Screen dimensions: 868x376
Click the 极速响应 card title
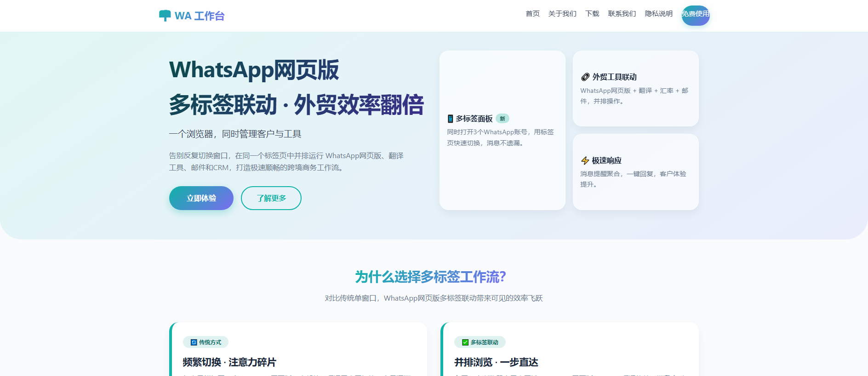point(606,160)
